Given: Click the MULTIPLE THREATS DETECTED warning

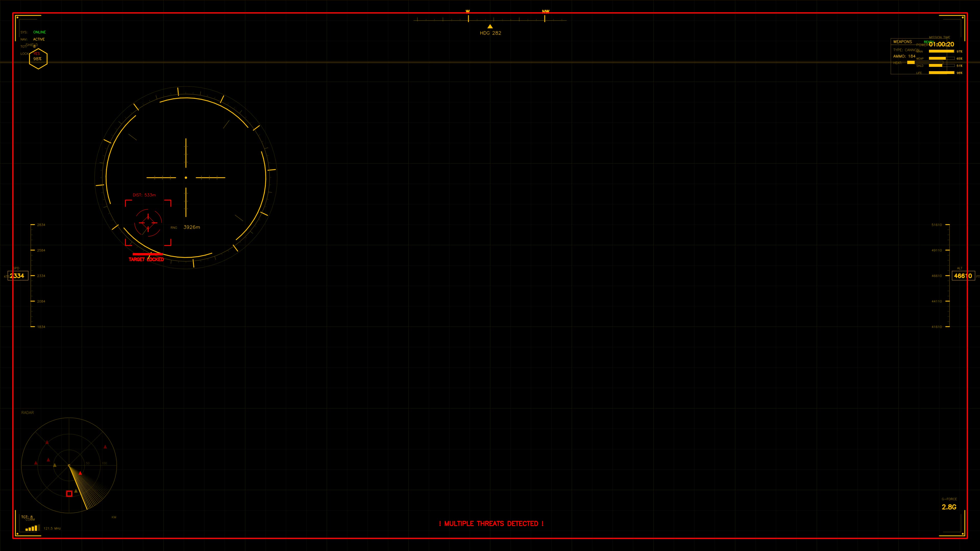Looking at the screenshot, I should click(491, 524).
